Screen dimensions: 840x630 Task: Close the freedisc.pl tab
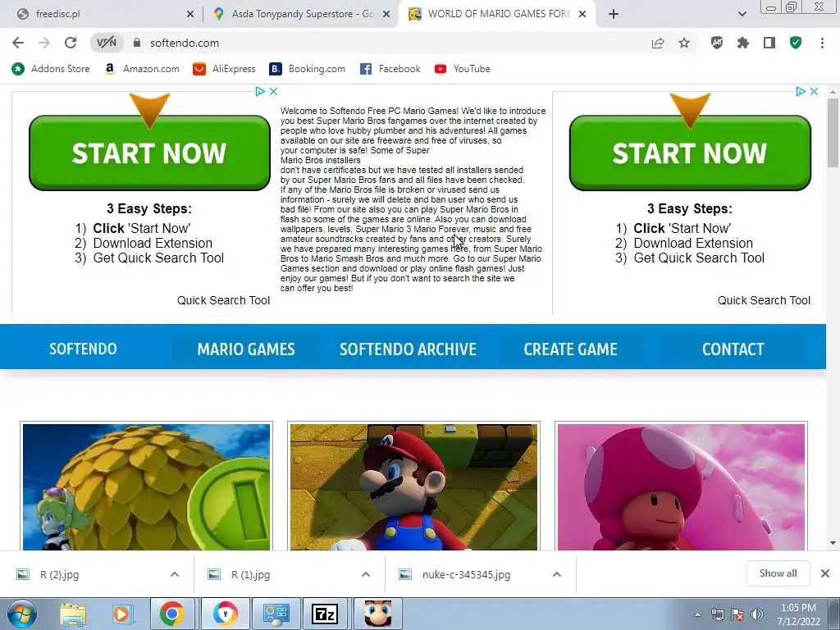pyautogui.click(x=190, y=15)
